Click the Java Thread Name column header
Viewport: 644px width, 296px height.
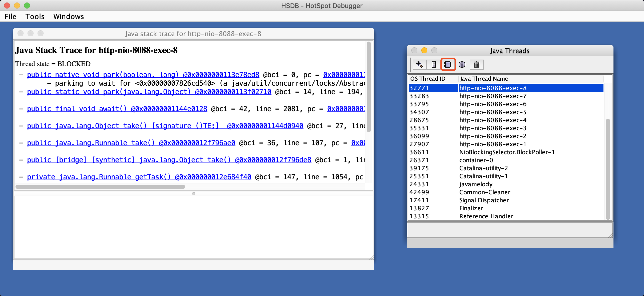pos(484,79)
